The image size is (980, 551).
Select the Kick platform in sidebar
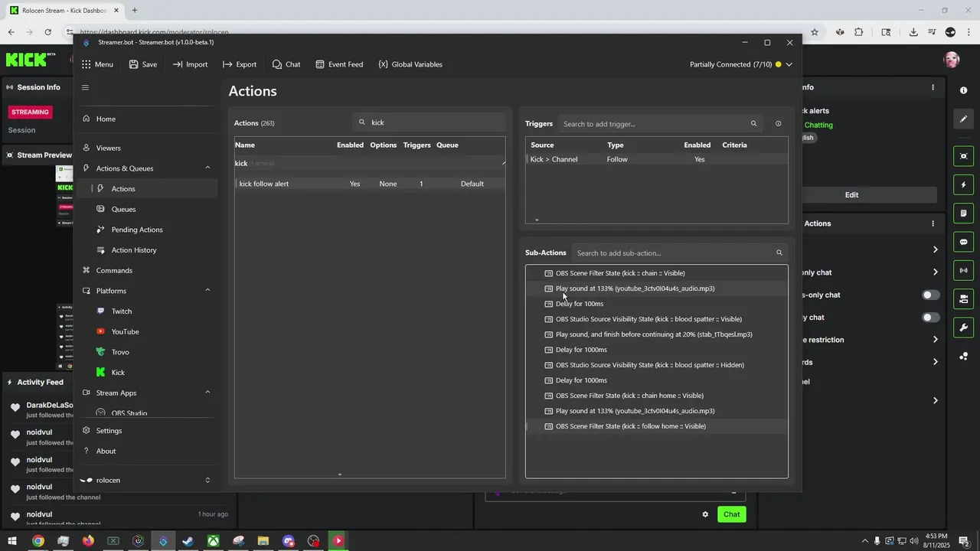[118, 373]
